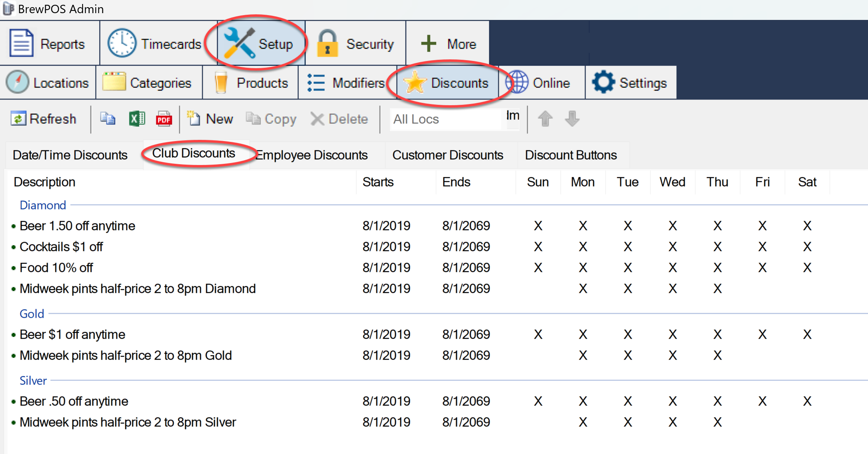This screenshot has height=454, width=868.
Task: Sort by the Description column header
Action: click(x=181, y=182)
